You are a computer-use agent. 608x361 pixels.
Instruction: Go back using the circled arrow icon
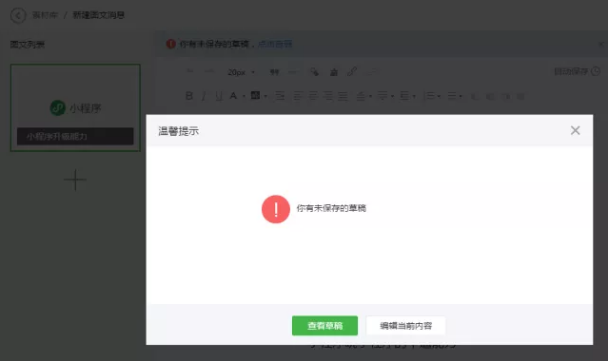[x=18, y=16]
